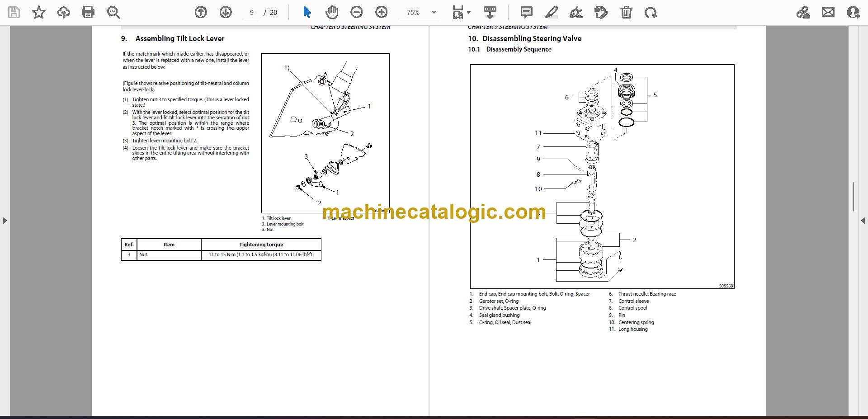
Task: Click the step 'Tighten lever mounting bolt 2.'
Action: [165, 141]
